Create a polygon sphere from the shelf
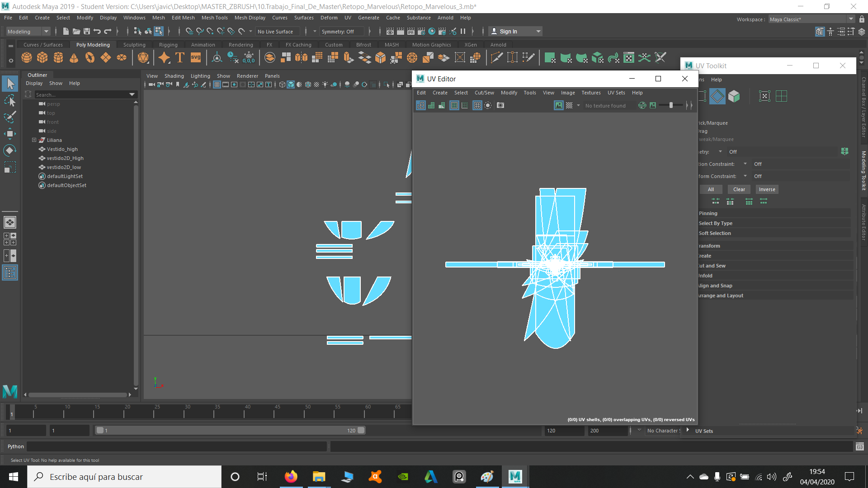 pyautogui.click(x=27, y=58)
